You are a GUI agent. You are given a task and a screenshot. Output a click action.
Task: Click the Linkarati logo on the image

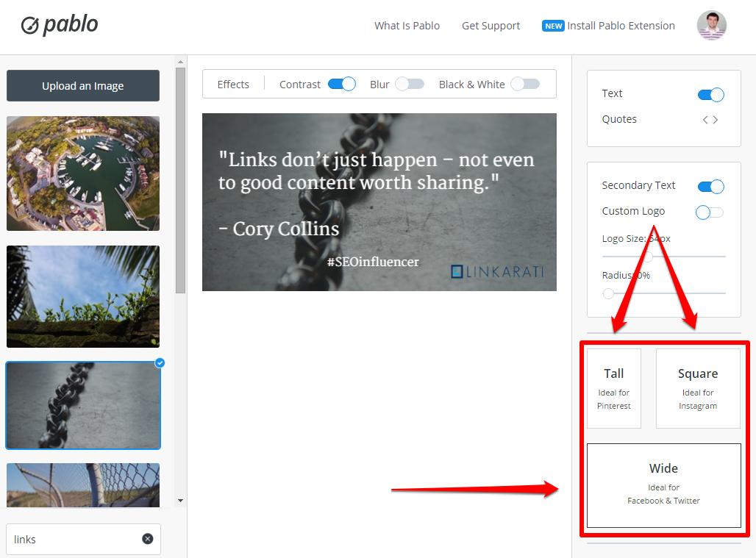[496, 271]
